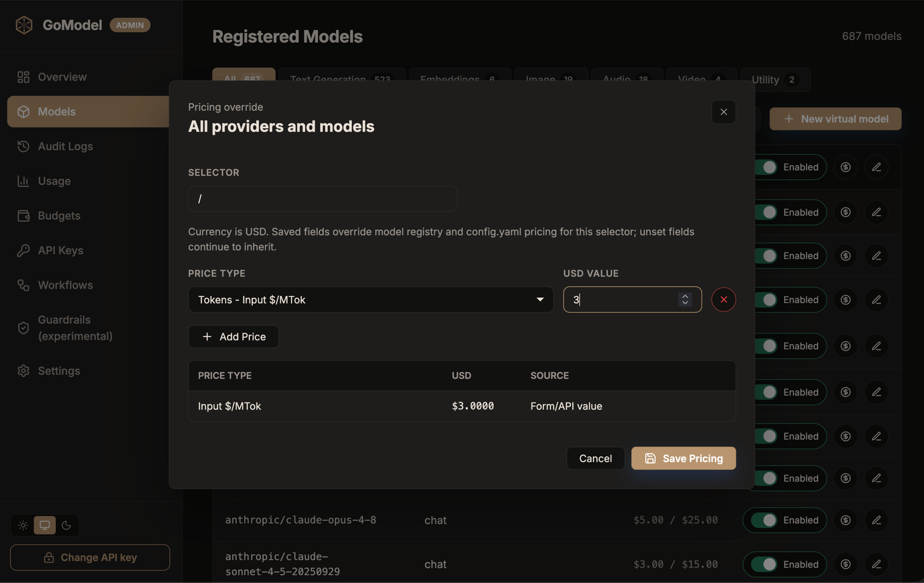The width and height of the screenshot is (924, 583).
Task: Click the Change API key button
Action: click(90, 558)
